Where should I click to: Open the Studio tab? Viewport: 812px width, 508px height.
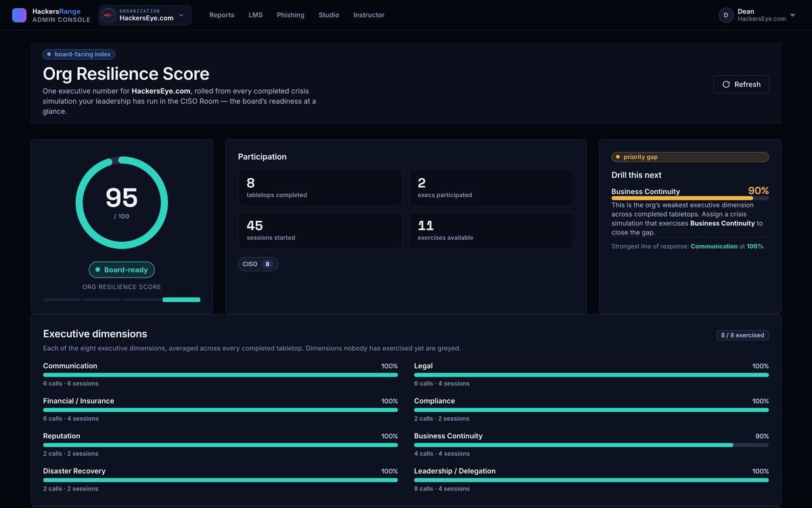(329, 15)
